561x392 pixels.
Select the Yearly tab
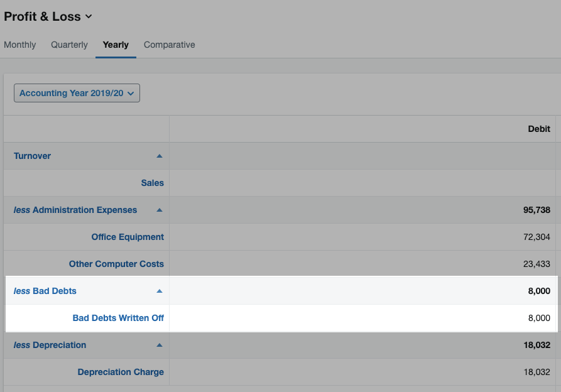(116, 45)
